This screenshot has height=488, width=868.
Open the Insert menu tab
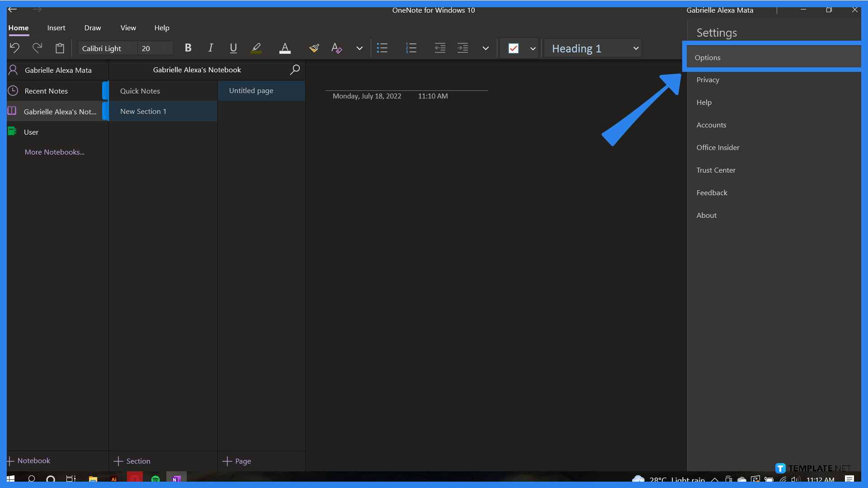tap(56, 28)
